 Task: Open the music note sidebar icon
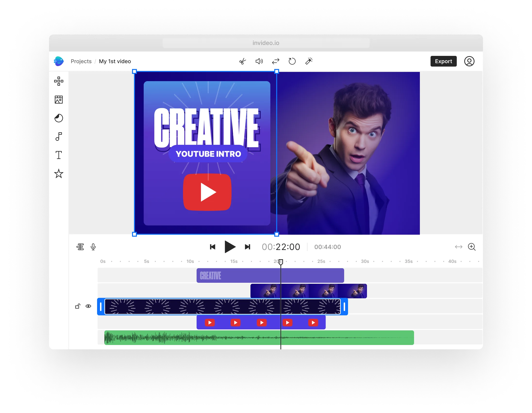[59, 137]
